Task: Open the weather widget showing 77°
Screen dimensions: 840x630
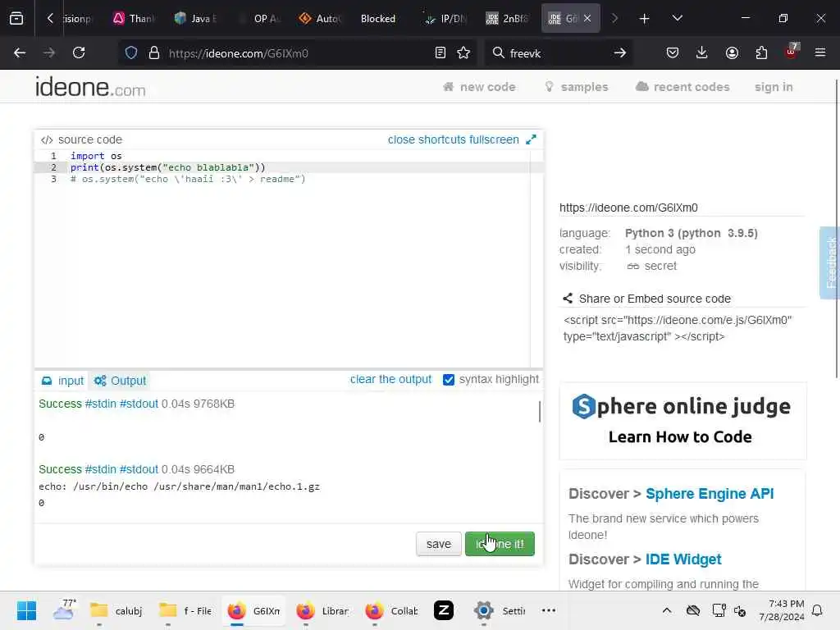Action: coord(64,610)
